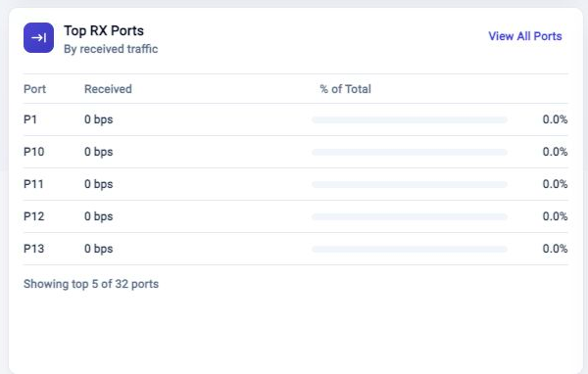Click the Top RX Ports heading
Screen dimensions: 588x374
[104, 30]
